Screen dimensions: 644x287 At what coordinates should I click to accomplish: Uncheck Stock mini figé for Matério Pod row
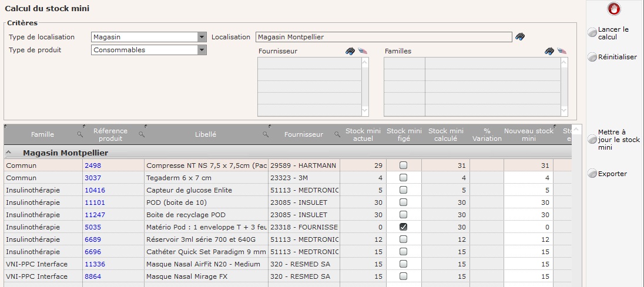[404, 227]
